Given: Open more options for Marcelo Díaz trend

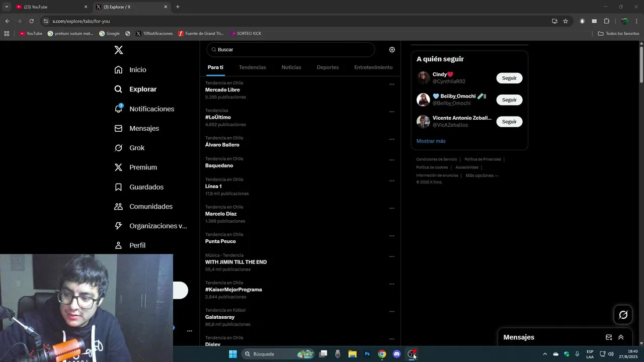Looking at the screenshot, I should [391, 209].
